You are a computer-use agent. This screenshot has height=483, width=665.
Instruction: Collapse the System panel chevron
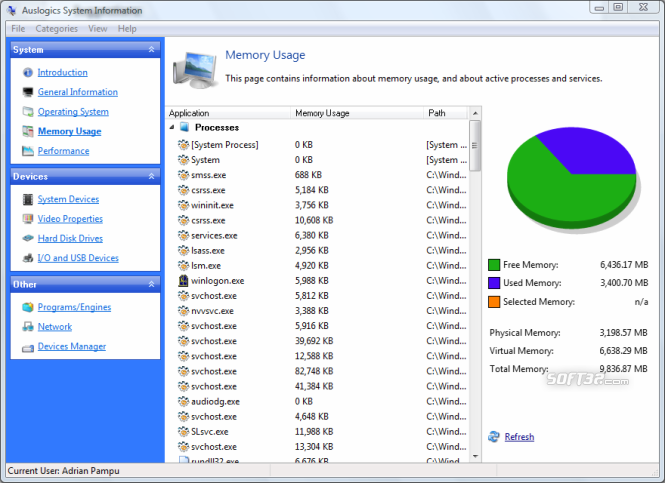coord(151,50)
